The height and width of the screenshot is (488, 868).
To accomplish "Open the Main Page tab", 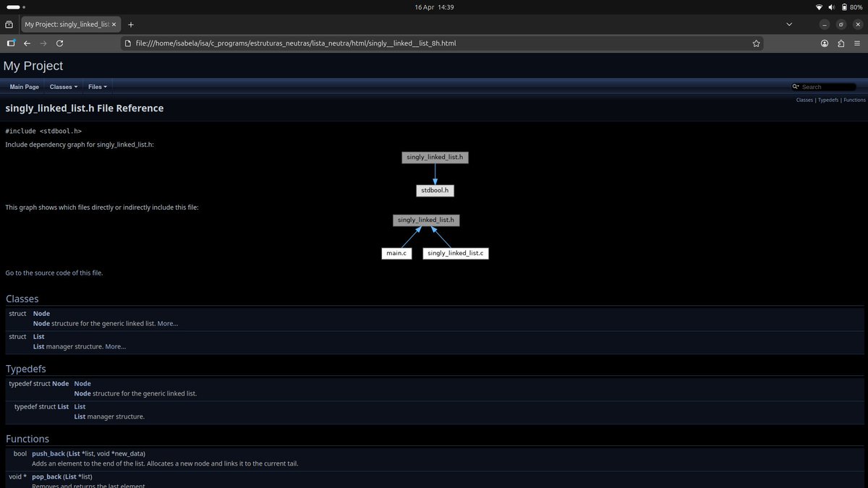I will (x=25, y=87).
